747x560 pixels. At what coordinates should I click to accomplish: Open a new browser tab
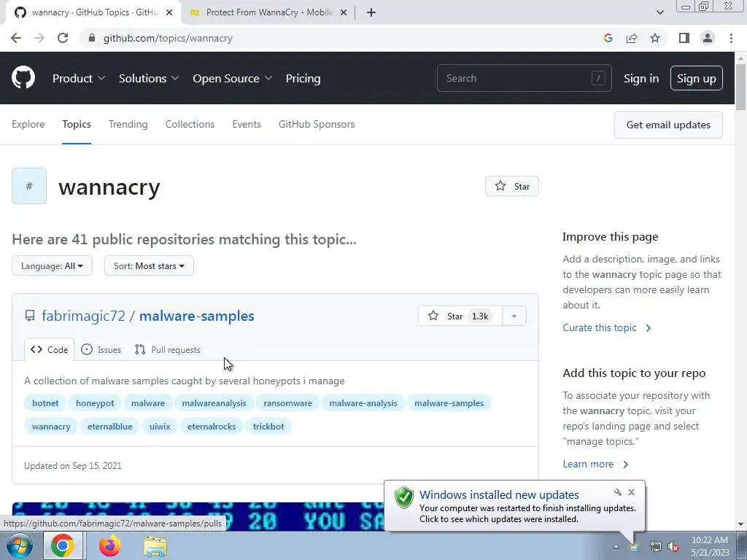[371, 12]
